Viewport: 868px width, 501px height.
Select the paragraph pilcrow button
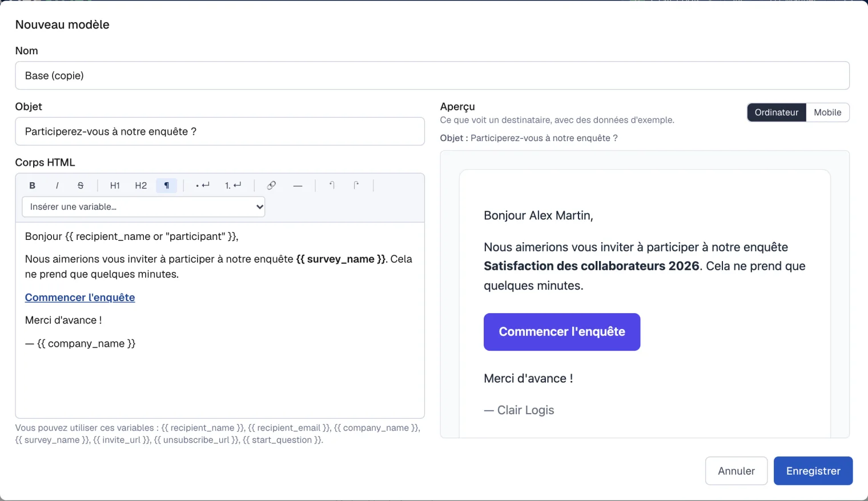167,186
